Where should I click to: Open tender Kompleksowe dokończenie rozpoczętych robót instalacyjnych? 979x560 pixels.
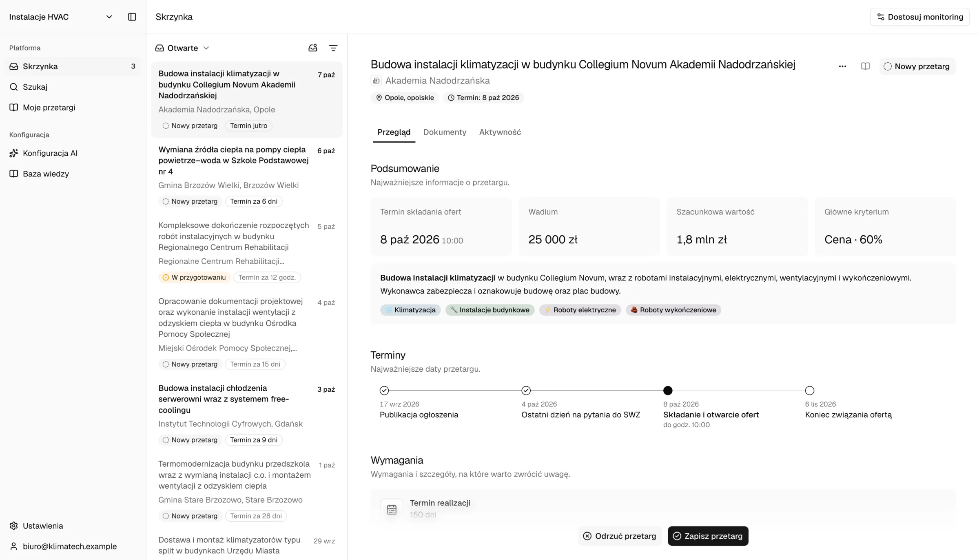tap(246, 251)
